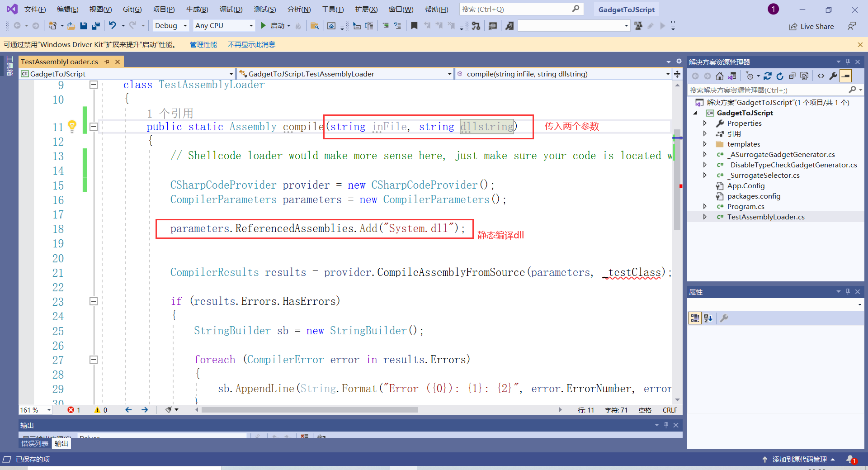Click the lightbulb quick actions icon
Viewport: 868px width, 470px height.
pyautogui.click(x=72, y=125)
